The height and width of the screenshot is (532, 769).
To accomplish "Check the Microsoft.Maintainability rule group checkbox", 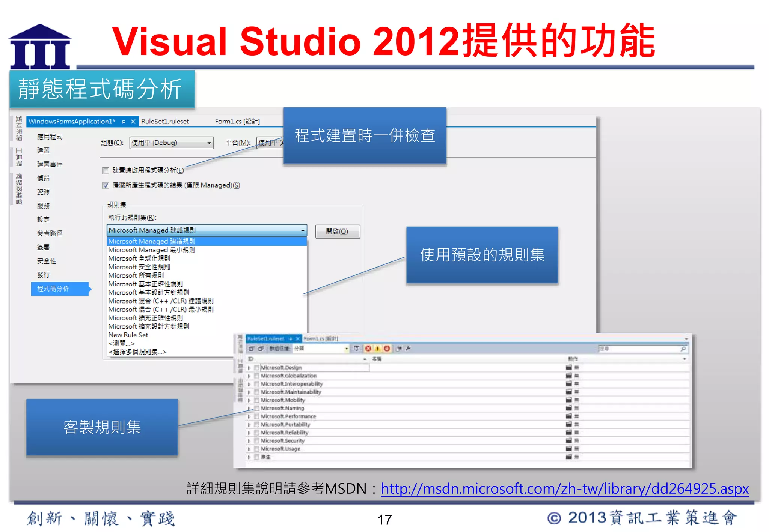I will 257,392.
